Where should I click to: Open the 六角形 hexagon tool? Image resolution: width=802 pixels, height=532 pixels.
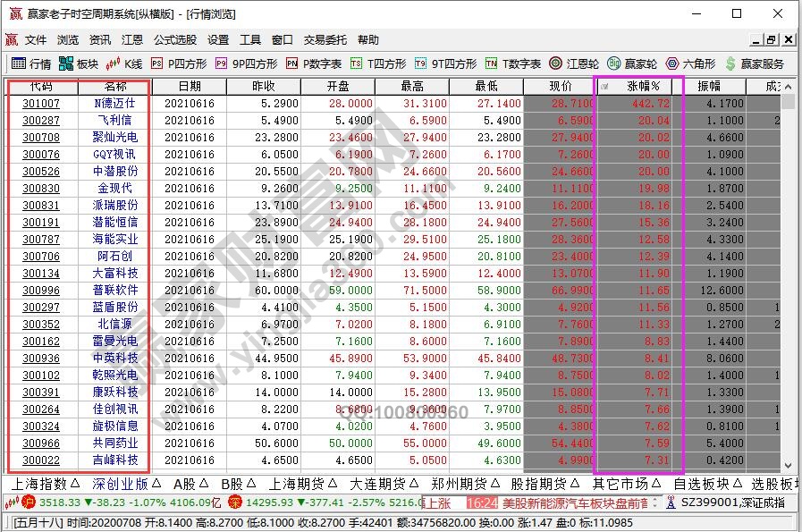(x=688, y=63)
